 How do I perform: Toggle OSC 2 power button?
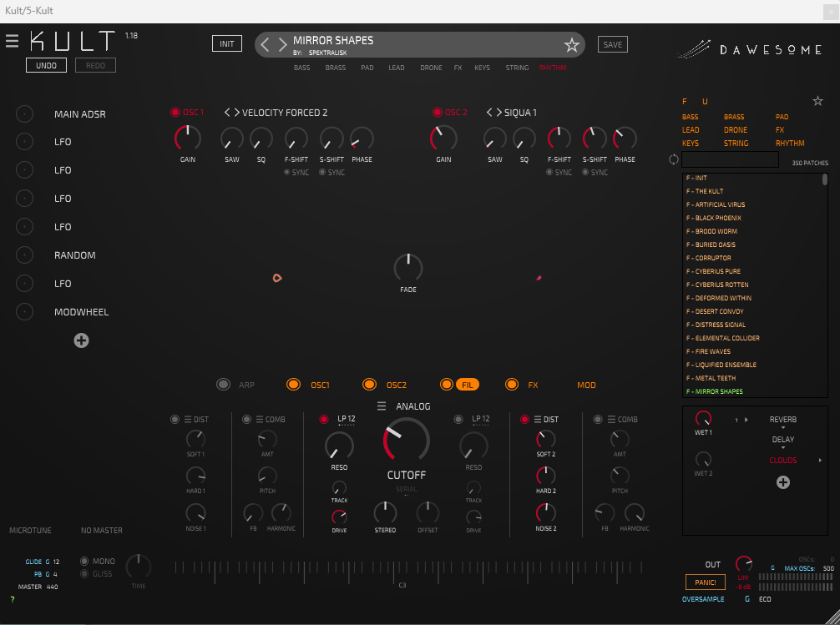pyautogui.click(x=438, y=112)
